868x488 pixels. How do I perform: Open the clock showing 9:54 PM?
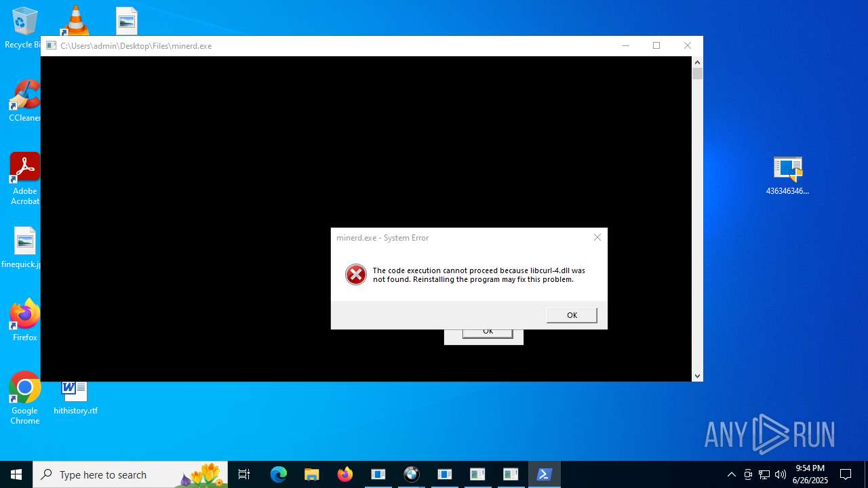click(810, 474)
